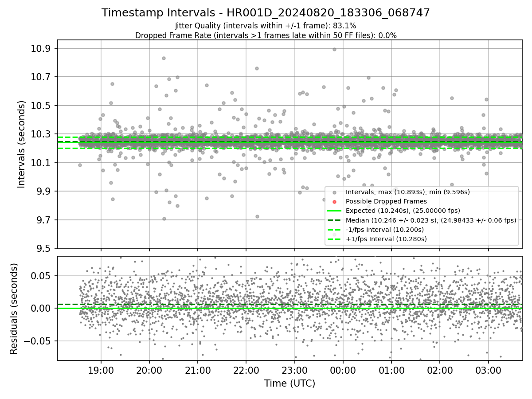The height and width of the screenshot is (399, 532).
Task: Click legend entry 'Median (10.246 +/- 0.023 s)'
Action: point(431,220)
